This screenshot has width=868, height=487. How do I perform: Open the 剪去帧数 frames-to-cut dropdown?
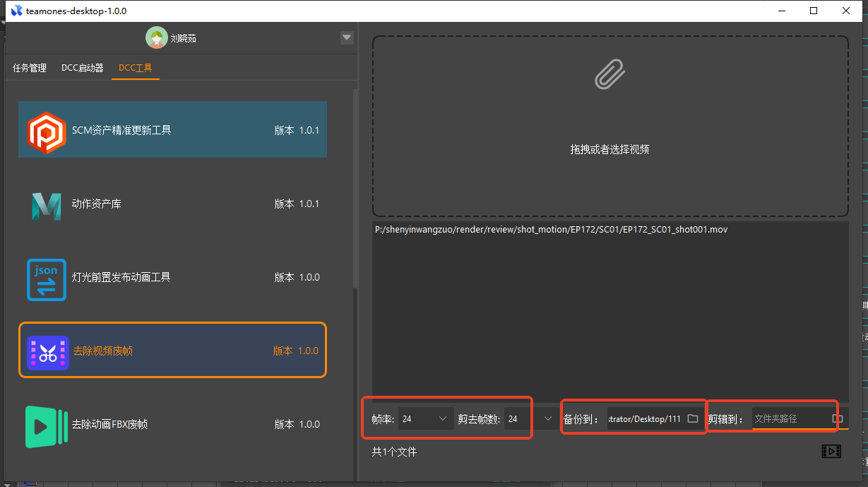pos(548,418)
